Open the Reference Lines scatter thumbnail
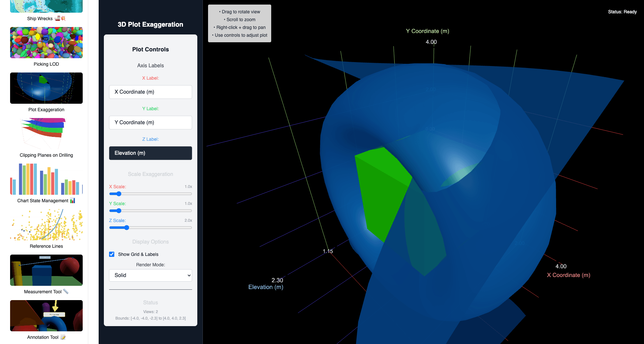 coord(46,225)
